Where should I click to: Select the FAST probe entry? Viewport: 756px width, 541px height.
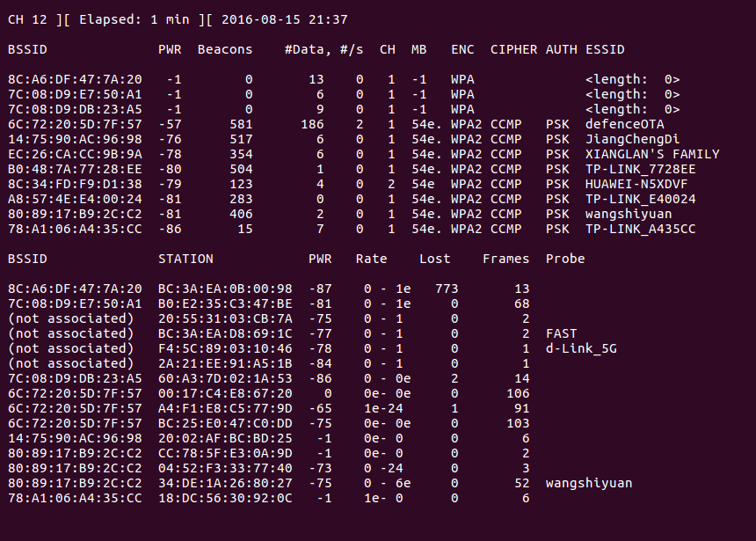tap(561, 333)
